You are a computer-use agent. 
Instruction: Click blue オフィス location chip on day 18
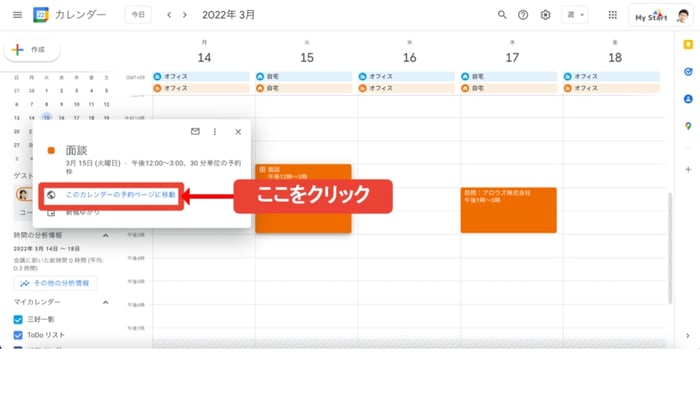pyautogui.click(x=612, y=76)
